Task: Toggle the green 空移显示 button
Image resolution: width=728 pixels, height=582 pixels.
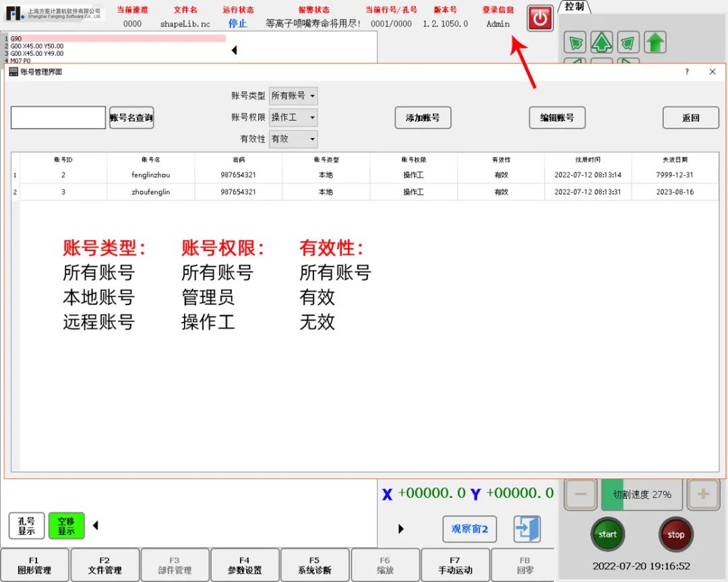Action: [66, 526]
